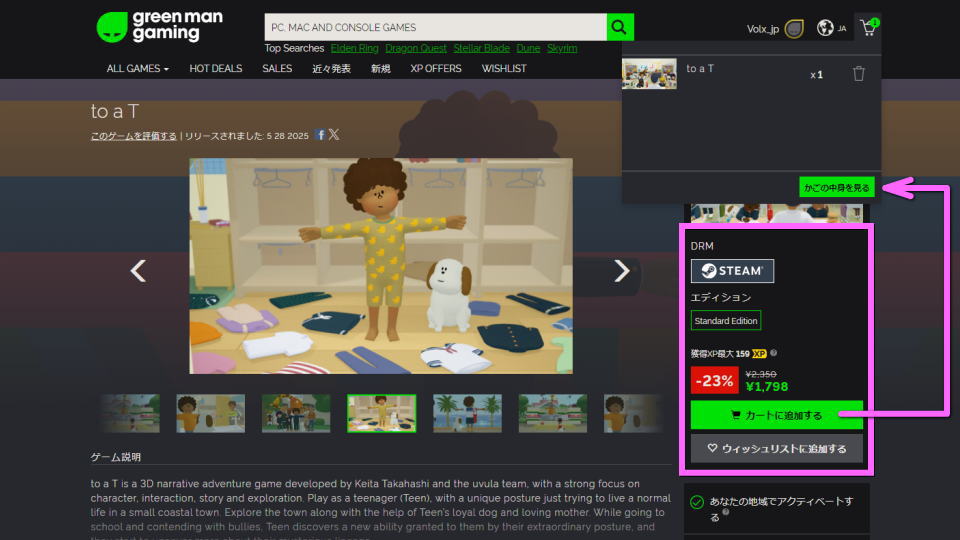Image resolution: width=960 pixels, height=540 pixels.
Task: Open the globe language selector
Action: [x=825, y=28]
